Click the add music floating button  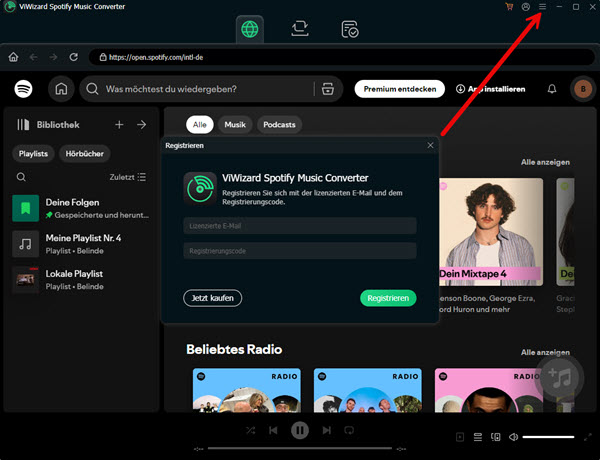pyautogui.click(x=563, y=378)
